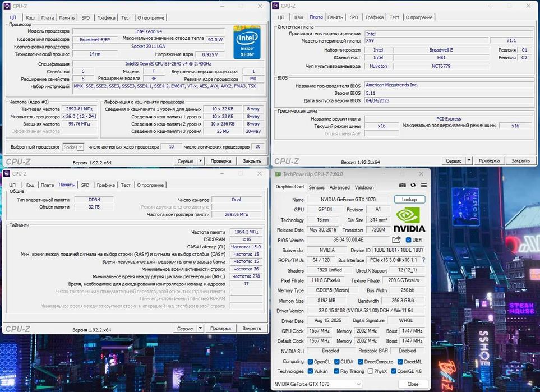This screenshot has height=392, width=540.
Task: Click the 32 ГБ memory size value
Action: (x=94, y=207)
